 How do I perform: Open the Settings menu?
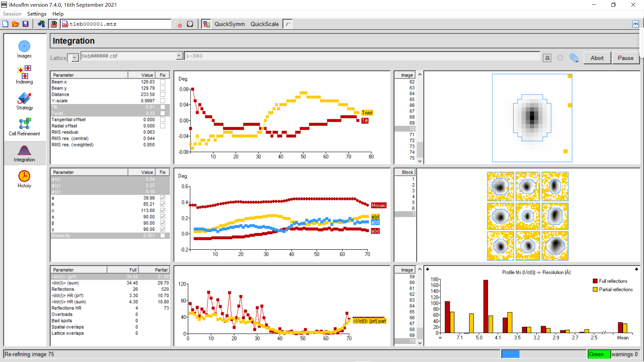pyautogui.click(x=37, y=14)
